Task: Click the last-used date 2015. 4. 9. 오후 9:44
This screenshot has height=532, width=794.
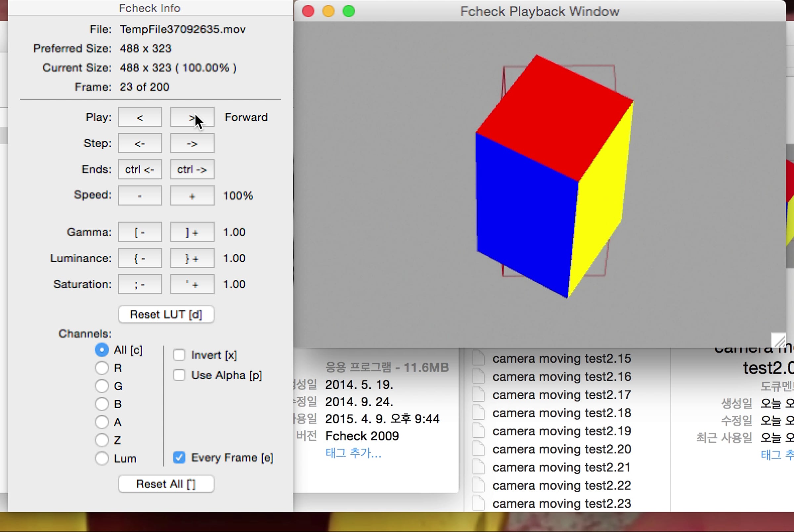Action: (x=382, y=419)
